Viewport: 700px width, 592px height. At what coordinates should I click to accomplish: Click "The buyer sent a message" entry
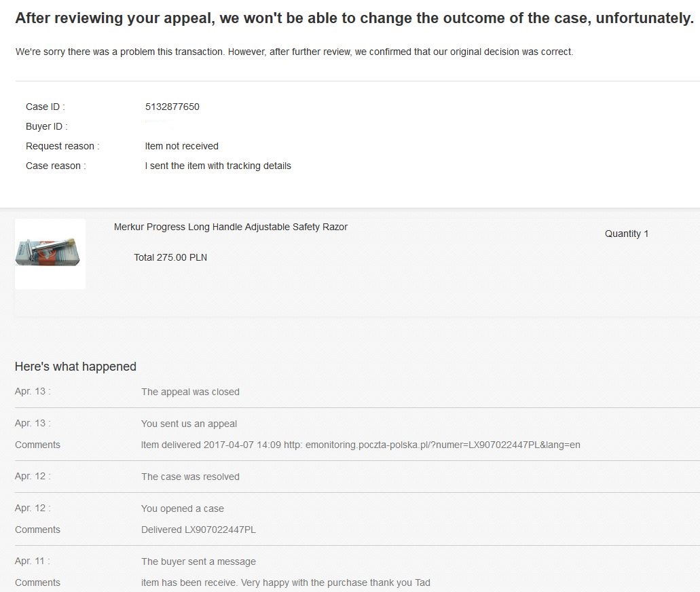pyautogui.click(x=199, y=561)
